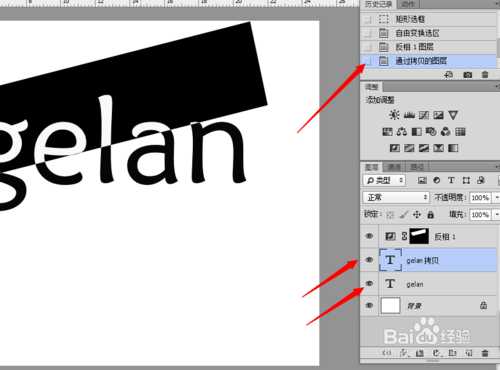Add a Brightness/Contrast adjustment (sun icon)
Viewport: 500px width, 370px height.
point(394,115)
